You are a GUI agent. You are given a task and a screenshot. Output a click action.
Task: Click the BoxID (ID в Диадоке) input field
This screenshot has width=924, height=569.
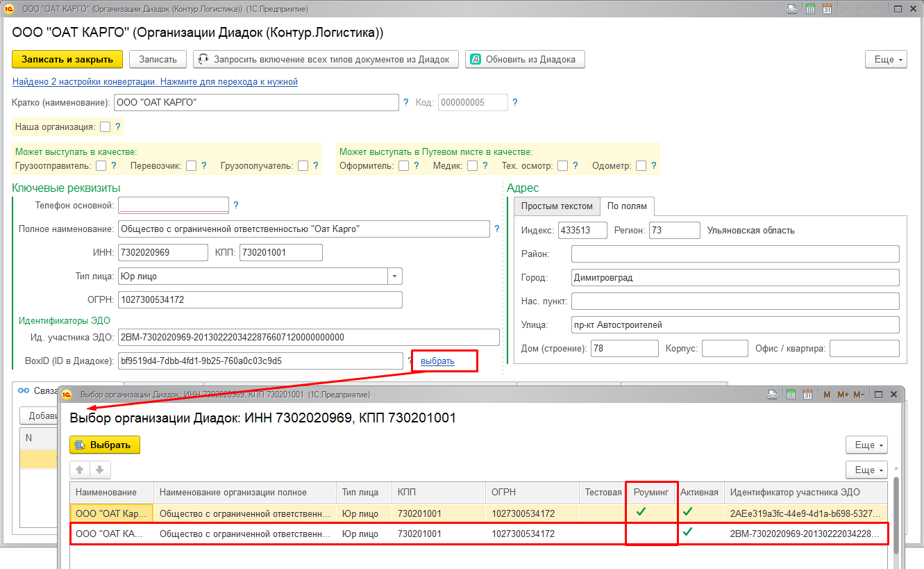coord(260,361)
